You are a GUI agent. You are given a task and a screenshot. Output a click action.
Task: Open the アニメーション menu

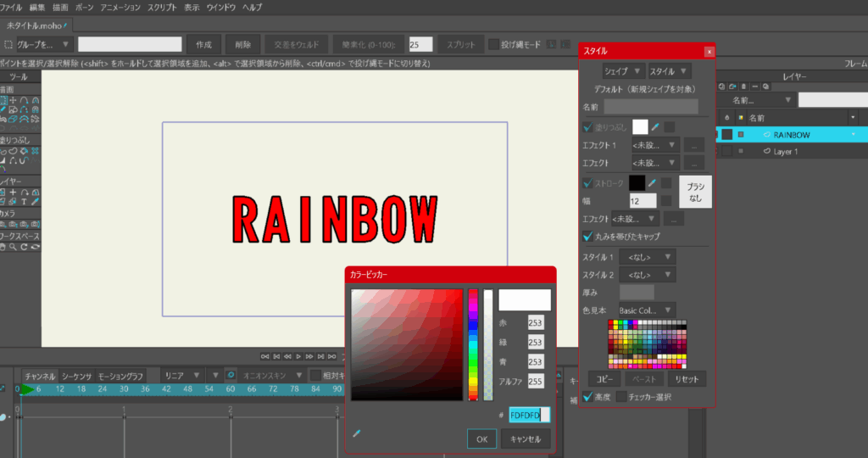click(x=120, y=7)
